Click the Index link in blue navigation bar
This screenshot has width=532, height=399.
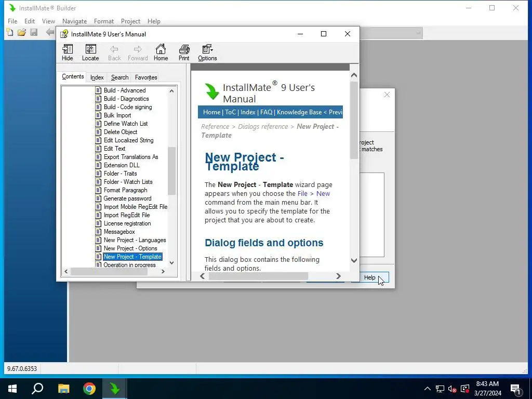pyautogui.click(x=248, y=112)
